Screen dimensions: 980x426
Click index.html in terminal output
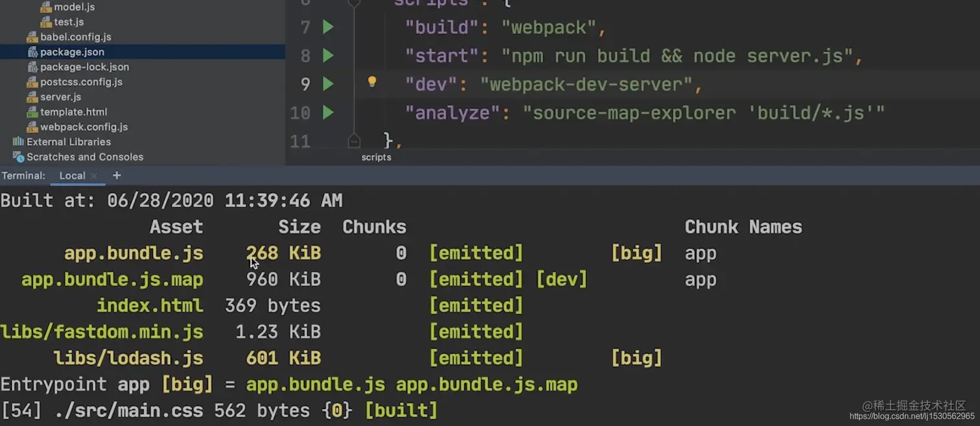(150, 305)
